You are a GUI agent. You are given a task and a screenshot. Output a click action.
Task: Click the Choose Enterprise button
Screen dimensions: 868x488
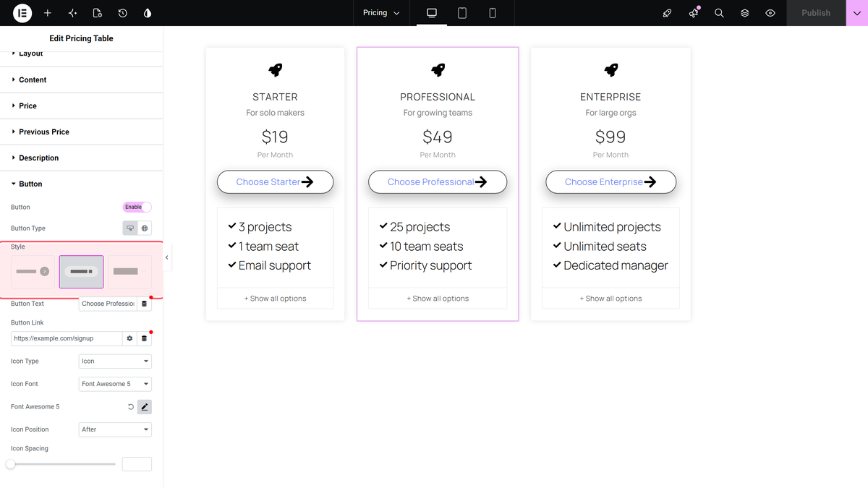click(x=610, y=182)
